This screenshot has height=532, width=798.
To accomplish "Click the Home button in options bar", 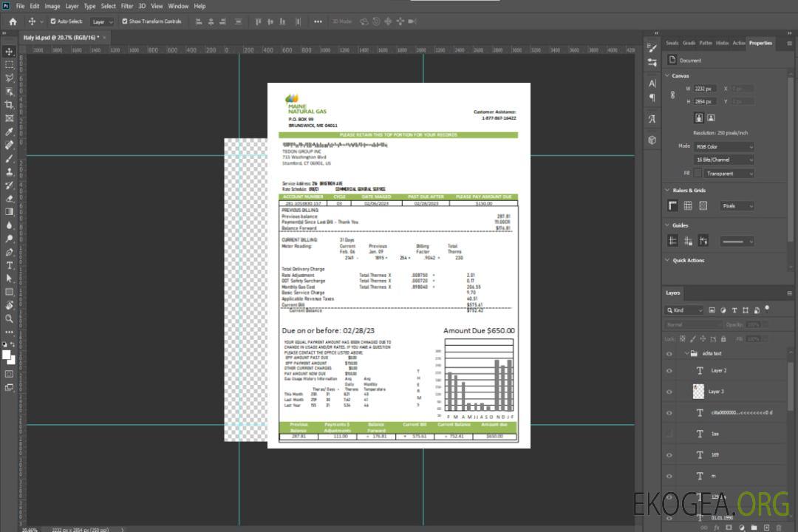I will coord(13,21).
